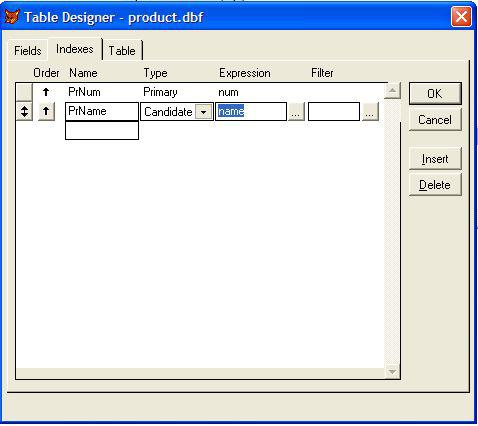Delete the selected index
478x426 pixels.
tap(435, 185)
